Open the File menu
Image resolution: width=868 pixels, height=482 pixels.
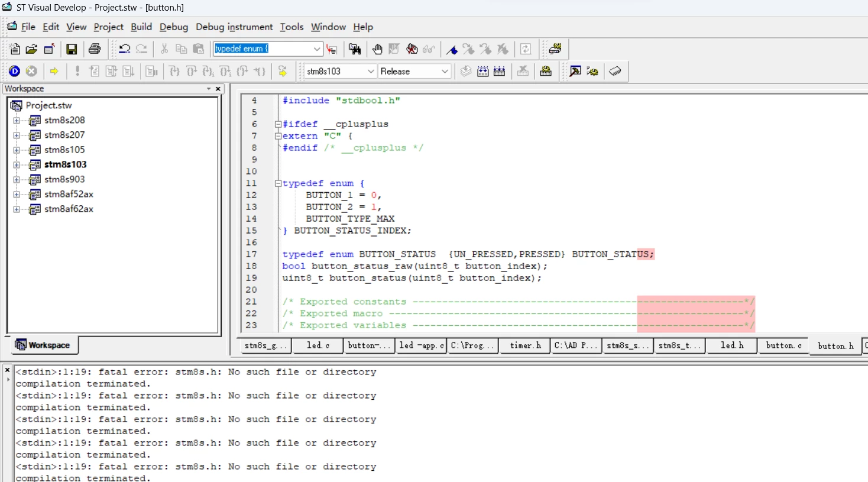pos(28,27)
